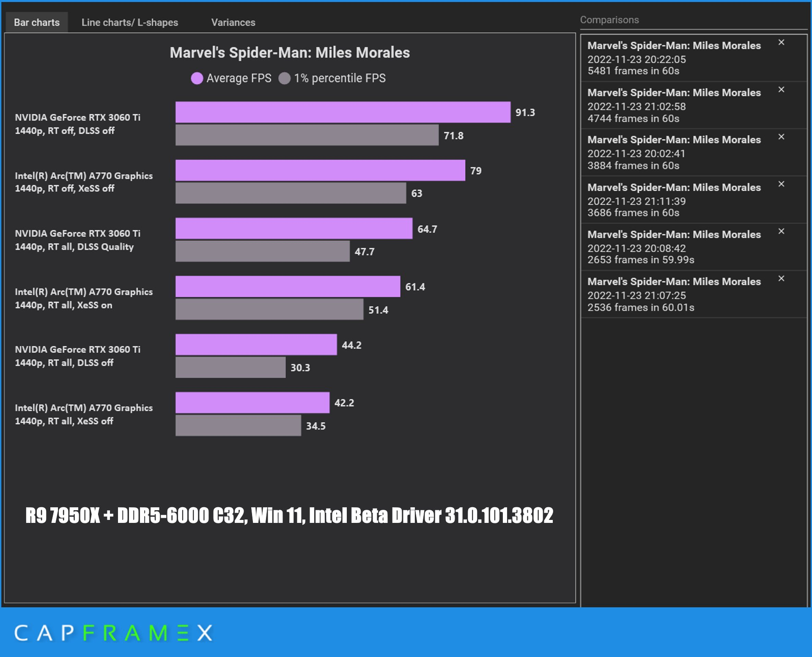Click the Comparisons panel header
Viewport: 812px width, 657px height.
coord(609,20)
